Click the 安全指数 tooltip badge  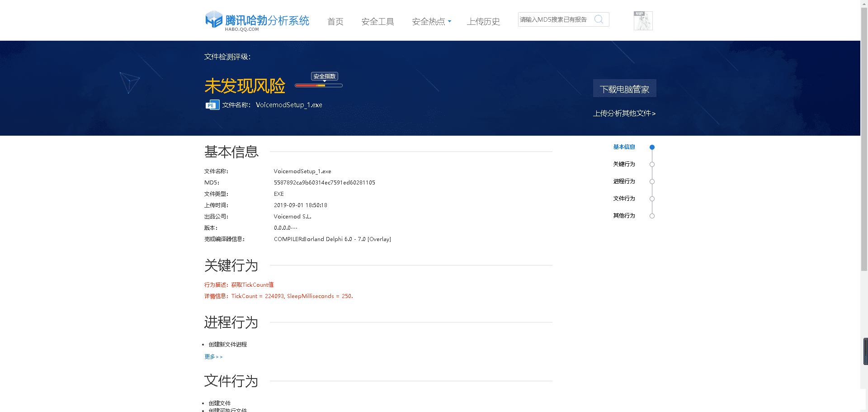tap(325, 76)
